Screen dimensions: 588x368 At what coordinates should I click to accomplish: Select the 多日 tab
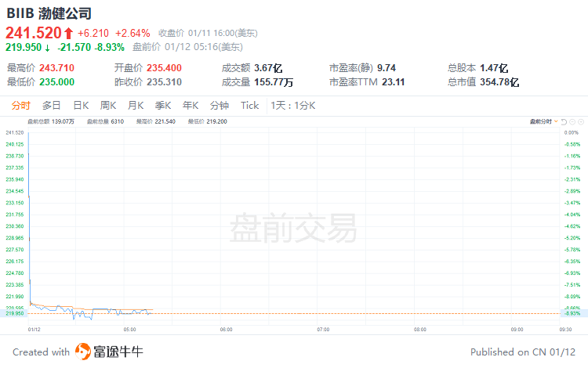(52, 106)
